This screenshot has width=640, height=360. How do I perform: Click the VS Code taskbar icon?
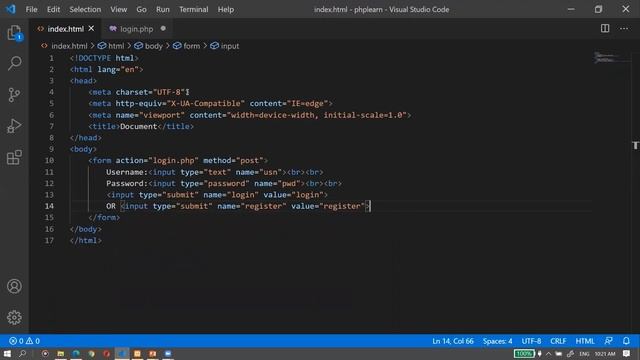(x=122, y=353)
